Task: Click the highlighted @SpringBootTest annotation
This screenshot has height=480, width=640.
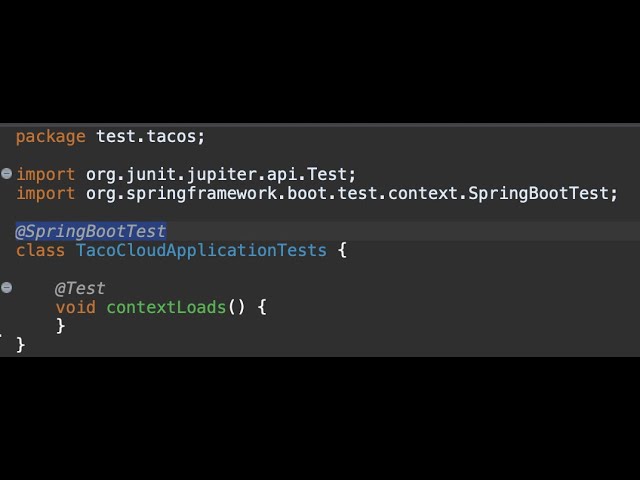Action: (x=91, y=231)
